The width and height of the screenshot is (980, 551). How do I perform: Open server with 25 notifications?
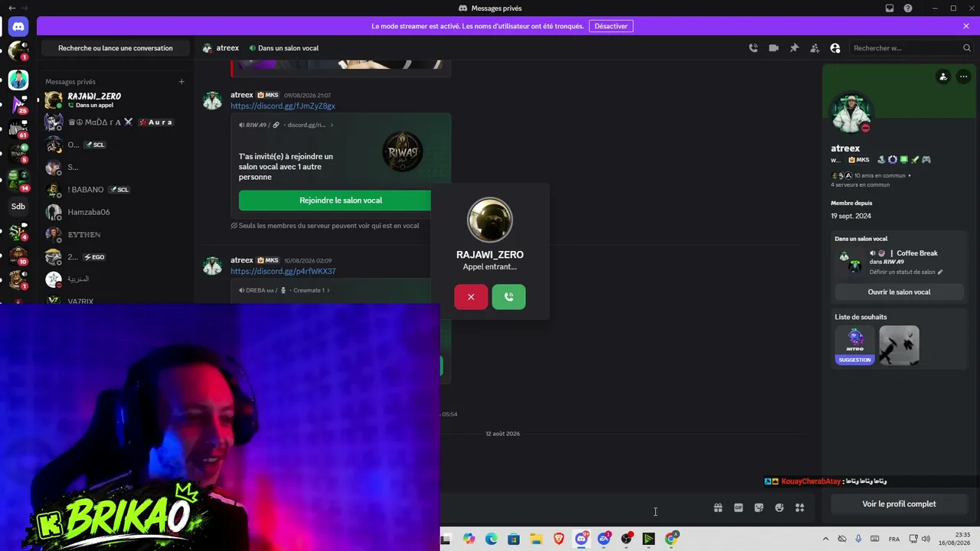click(x=18, y=104)
